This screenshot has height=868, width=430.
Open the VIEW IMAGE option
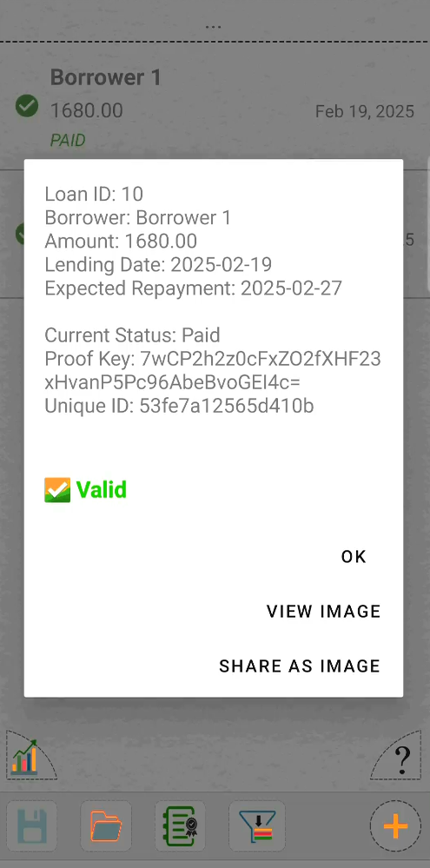pos(324,611)
